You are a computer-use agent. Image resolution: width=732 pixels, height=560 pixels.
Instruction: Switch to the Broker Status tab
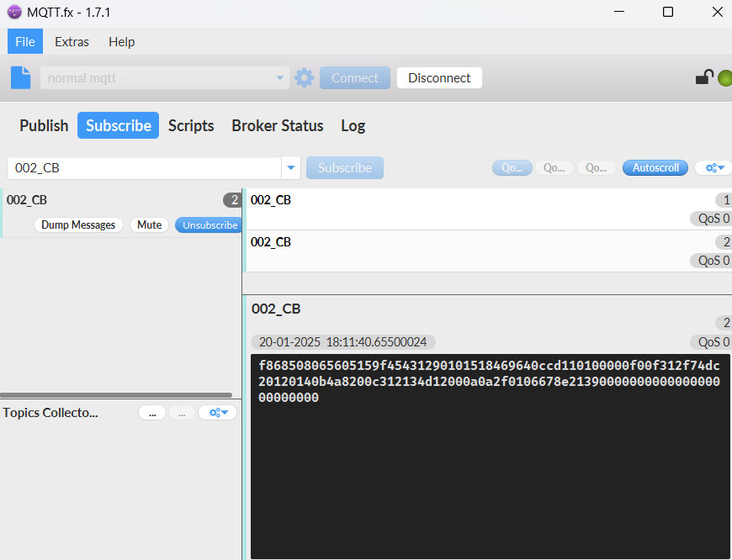pyautogui.click(x=278, y=125)
